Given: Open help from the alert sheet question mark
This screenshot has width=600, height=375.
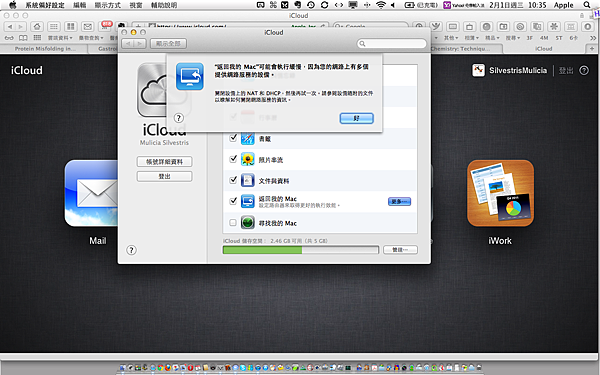Looking at the screenshot, I should pyautogui.click(x=178, y=118).
